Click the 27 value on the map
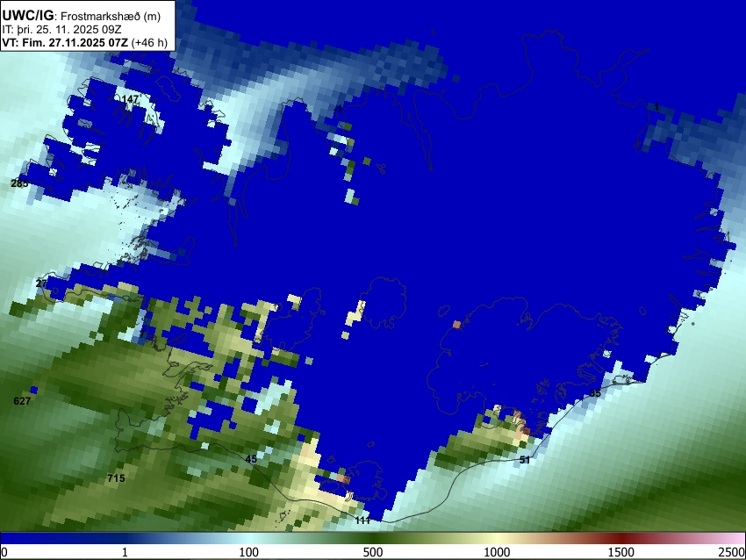Viewport: 746px width, 560px height. click(x=41, y=284)
